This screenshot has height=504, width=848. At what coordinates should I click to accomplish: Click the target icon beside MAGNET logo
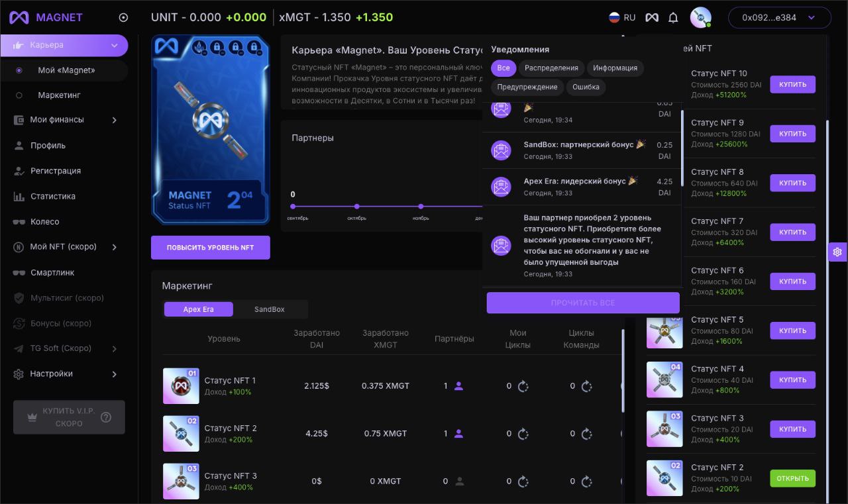click(123, 18)
